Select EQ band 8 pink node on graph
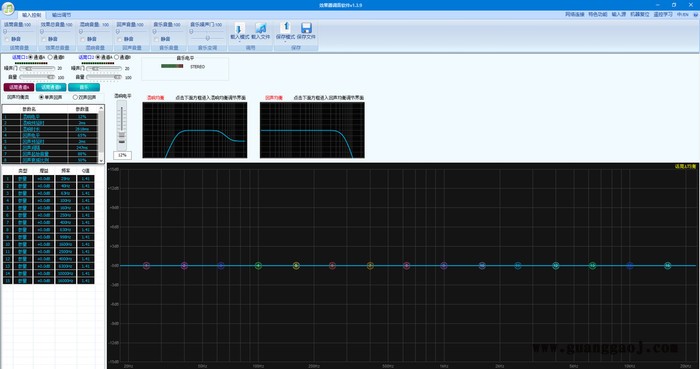The image size is (700, 369). (406, 265)
